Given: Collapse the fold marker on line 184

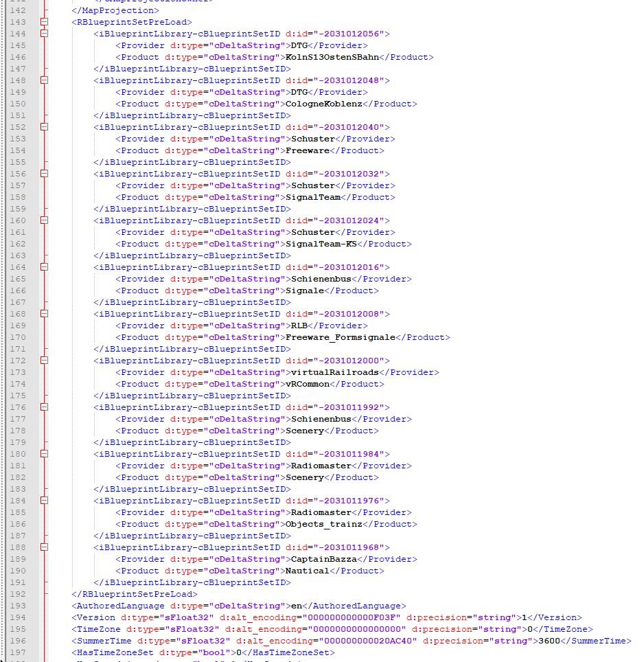Looking at the screenshot, I should tap(45, 501).
